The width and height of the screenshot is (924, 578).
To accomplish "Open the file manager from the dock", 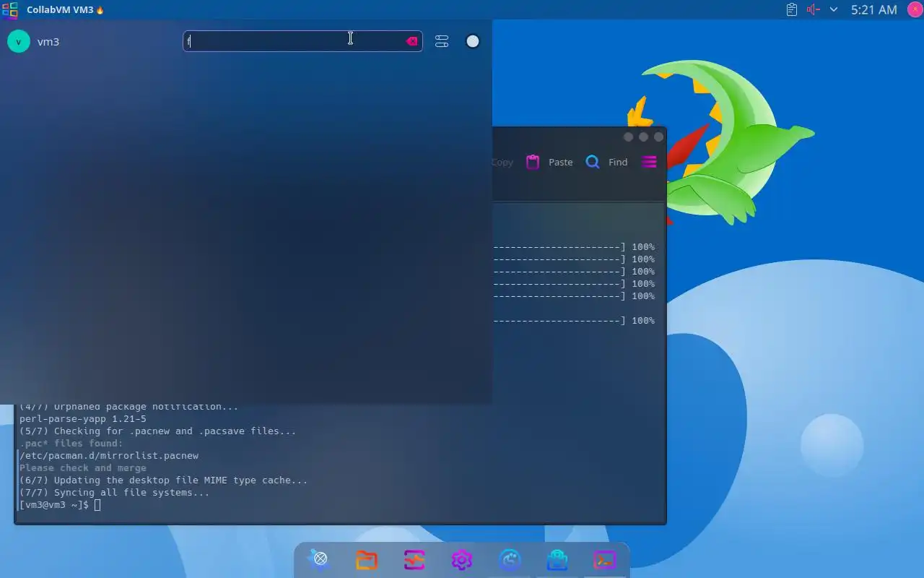I will [367, 560].
